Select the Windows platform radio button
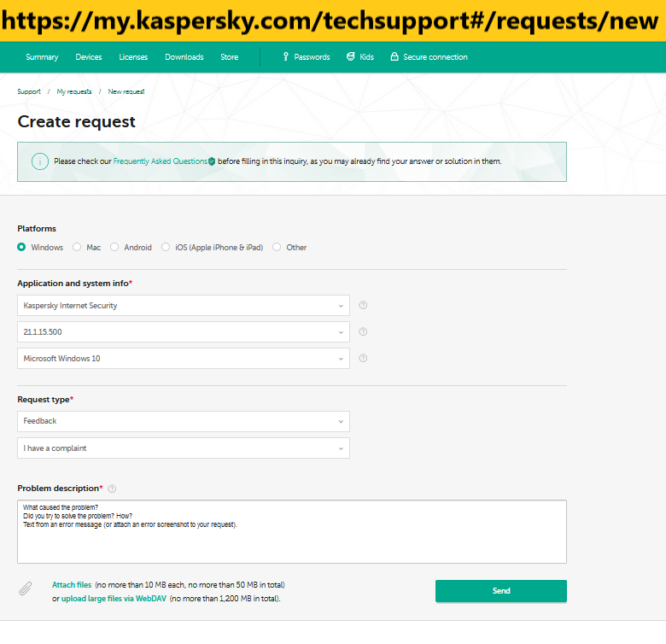This screenshot has height=644, width=666. [x=21, y=247]
